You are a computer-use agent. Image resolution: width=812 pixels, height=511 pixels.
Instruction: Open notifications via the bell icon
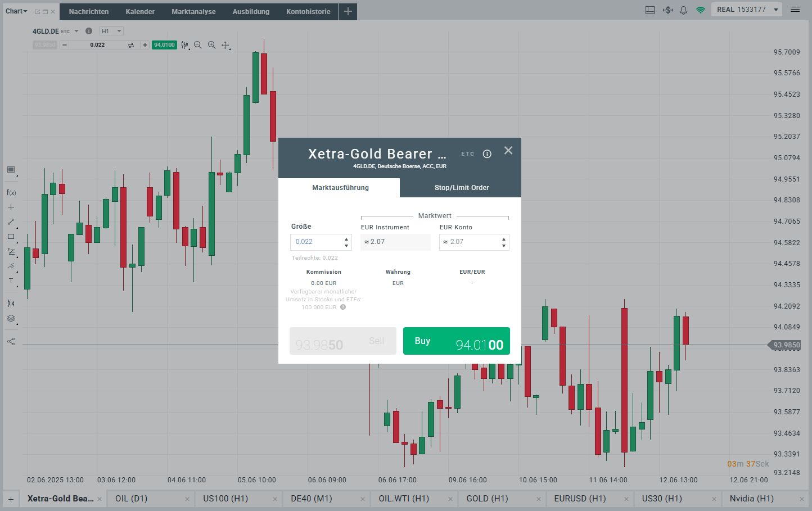coord(683,10)
